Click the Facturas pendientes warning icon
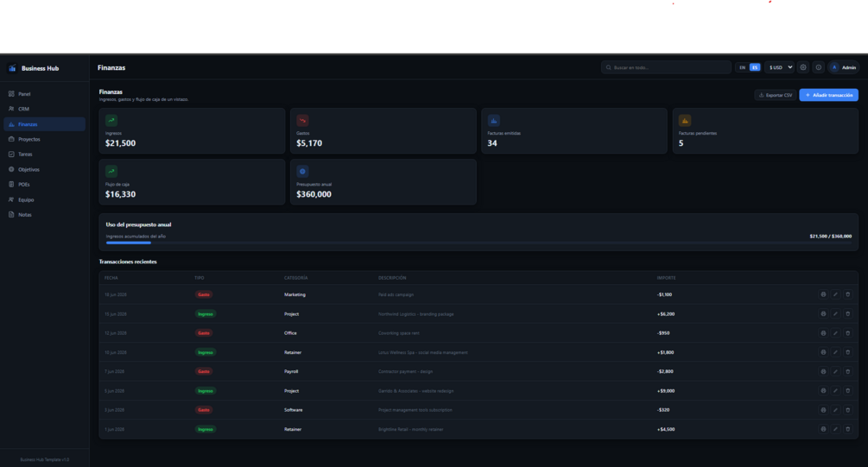This screenshot has width=868, height=467. click(x=685, y=120)
